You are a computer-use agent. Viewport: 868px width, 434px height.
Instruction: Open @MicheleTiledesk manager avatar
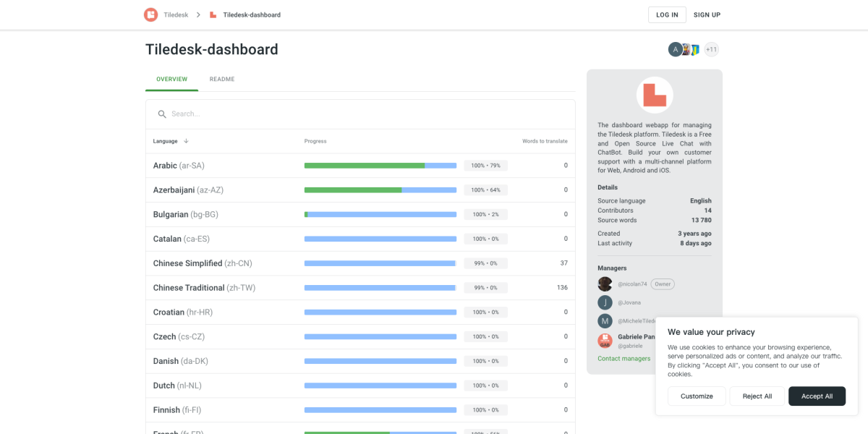pyautogui.click(x=605, y=320)
